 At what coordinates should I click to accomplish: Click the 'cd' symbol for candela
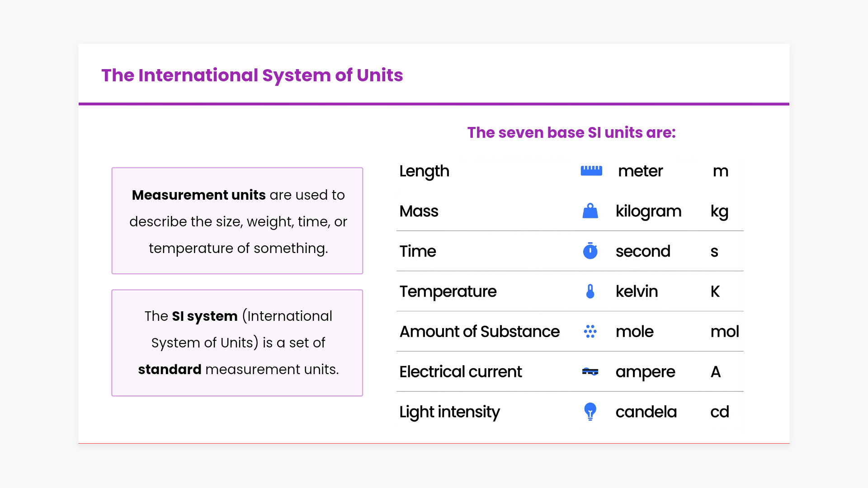719,412
